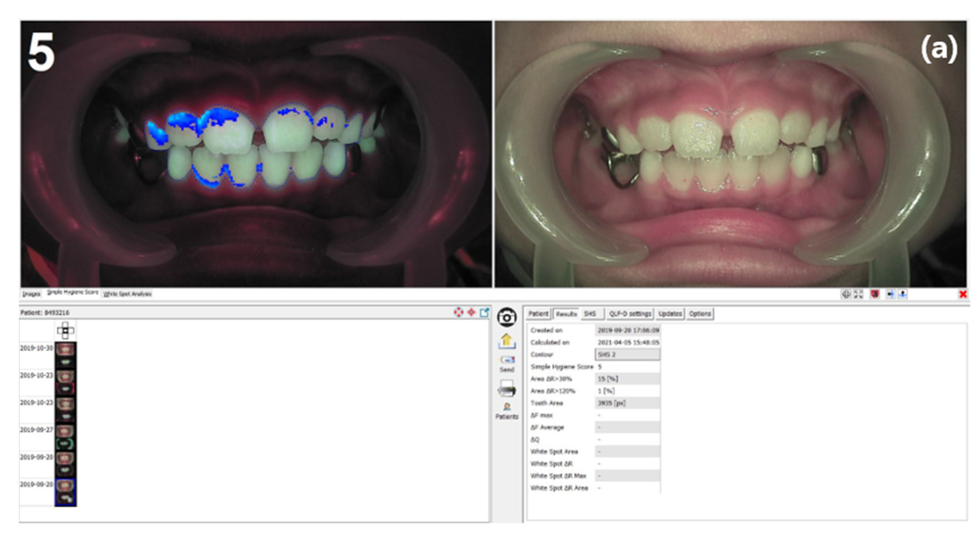Switch to the Images tab
980x543 pixels.
pos(31,294)
